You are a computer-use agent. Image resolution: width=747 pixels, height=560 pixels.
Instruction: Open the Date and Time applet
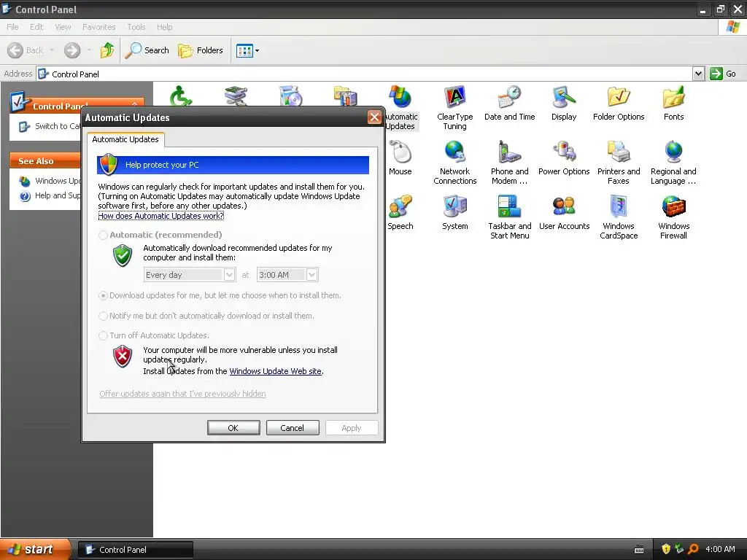click(509, 104)
